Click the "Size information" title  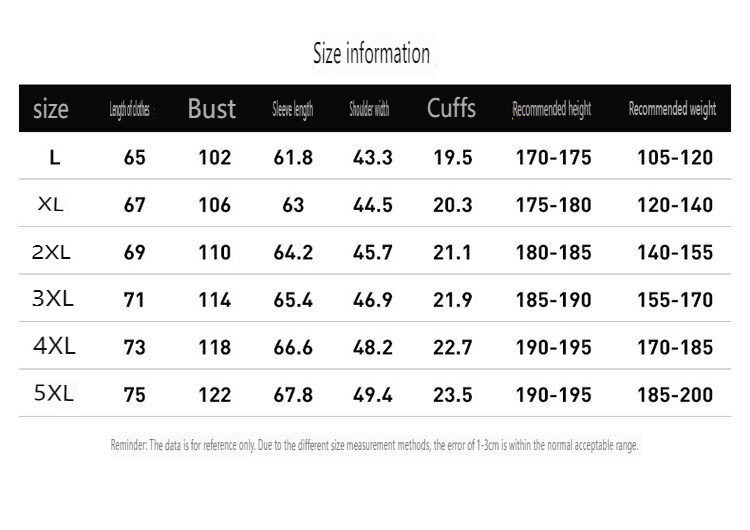coord(371,53)
